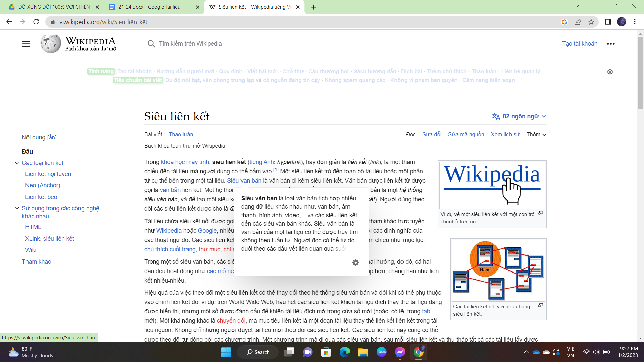The image size is (644, 362).
Task: Open the tiếng Anh link
Action: tap(261, 162)
